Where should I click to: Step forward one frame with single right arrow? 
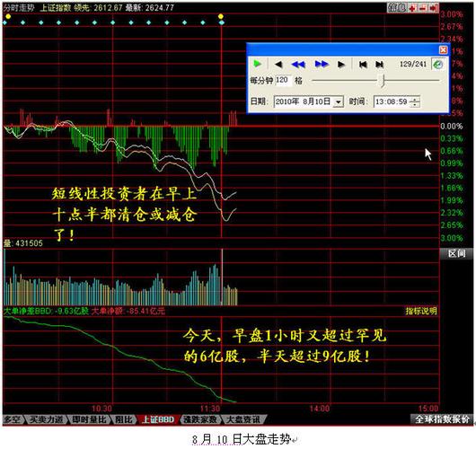coord(341,65)
